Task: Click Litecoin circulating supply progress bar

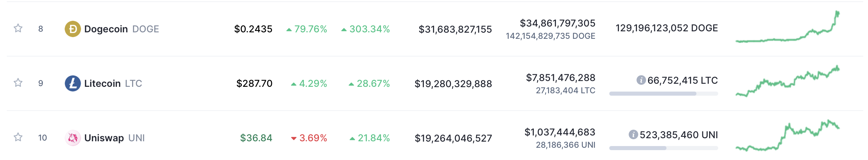Action: pyautogui.click(x=663, y=94)
